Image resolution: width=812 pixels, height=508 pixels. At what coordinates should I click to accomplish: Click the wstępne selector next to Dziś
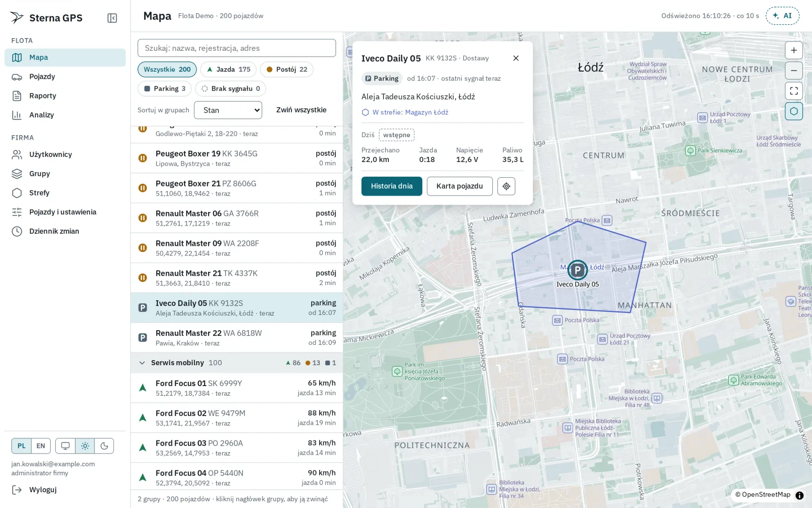pos(396,135)
